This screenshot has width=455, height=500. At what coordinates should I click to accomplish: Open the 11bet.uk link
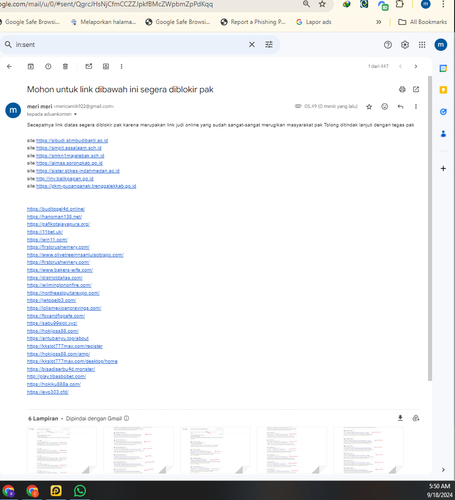pos(45,232)
